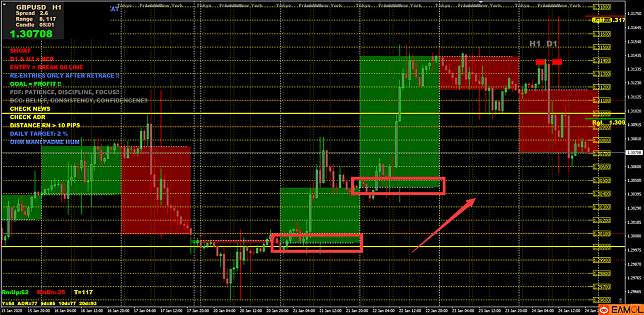Click the EAMQL robot logo icon
Viewport: 644px width, 315px height.
605,309
